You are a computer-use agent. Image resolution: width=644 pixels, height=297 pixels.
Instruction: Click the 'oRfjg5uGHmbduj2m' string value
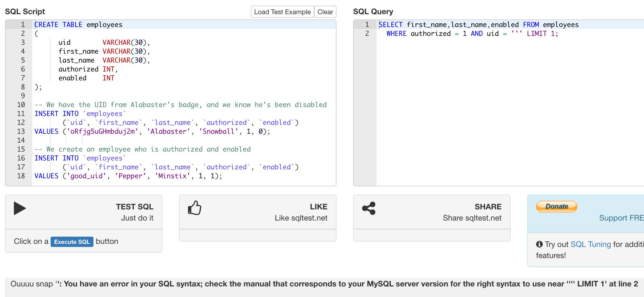(102, 132)
